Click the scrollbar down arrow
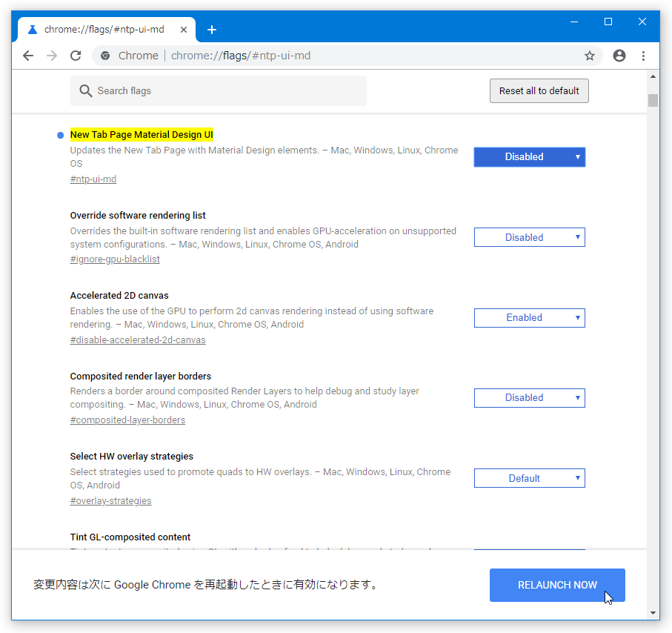Image resolution: width=672 pixels, height=633 pixels. 653,613
